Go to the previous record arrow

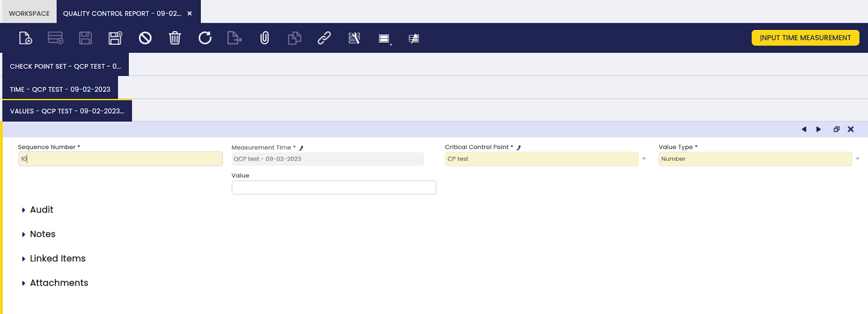(804, 129)
